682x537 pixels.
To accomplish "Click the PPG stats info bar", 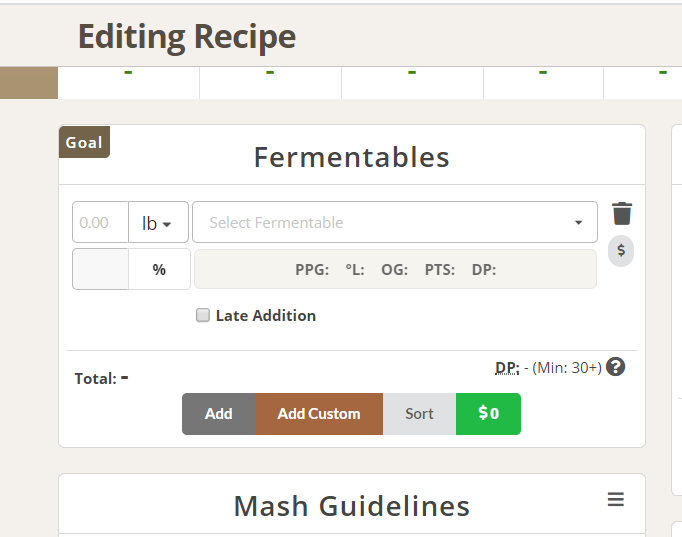I will coord(395,269).
